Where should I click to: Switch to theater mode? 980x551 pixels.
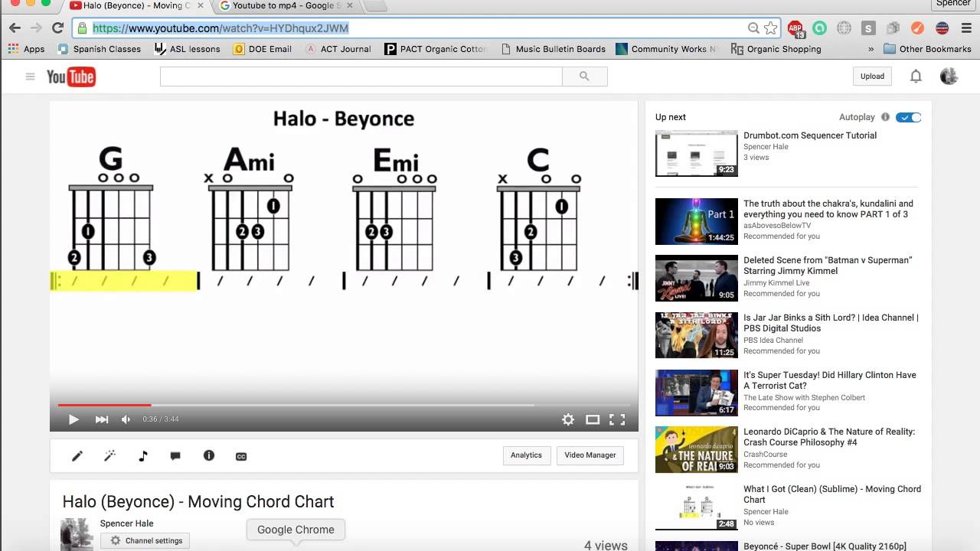coord(593,419)
